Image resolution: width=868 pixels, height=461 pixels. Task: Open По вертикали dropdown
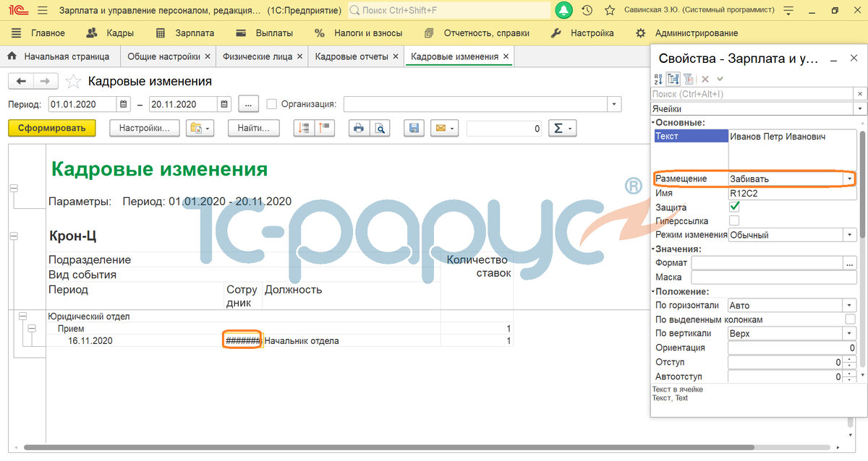850,334
